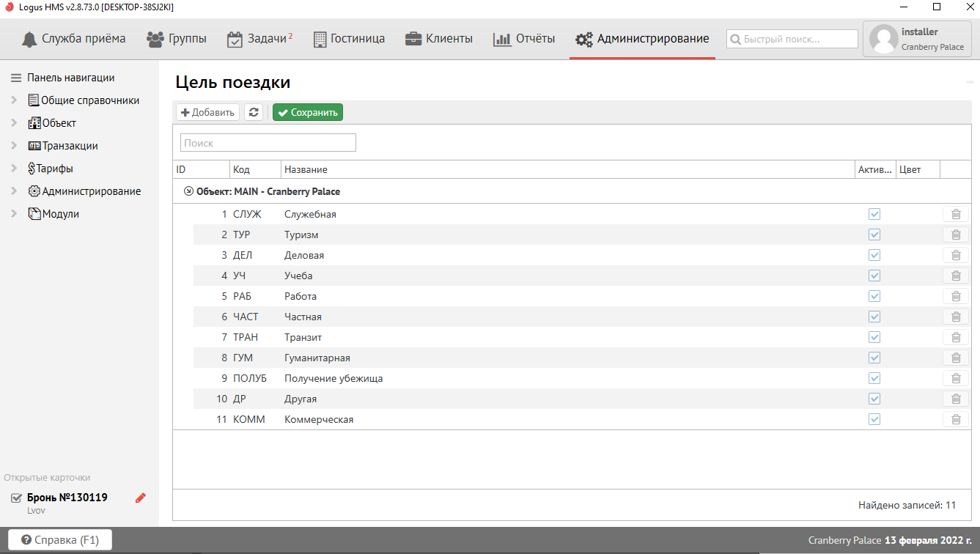Viewport: 980px width, 554px height.
Task: Expand the Транзакции tree node
Action: [x=14, y=146]
